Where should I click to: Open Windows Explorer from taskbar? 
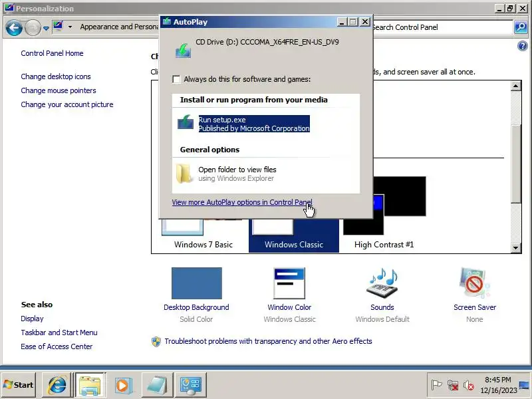click(x=90, y=385)
